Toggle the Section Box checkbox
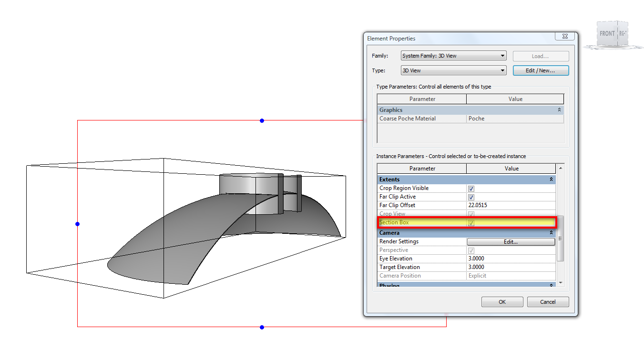This screenshot has width=644, height=359. (x=471, y=223)
